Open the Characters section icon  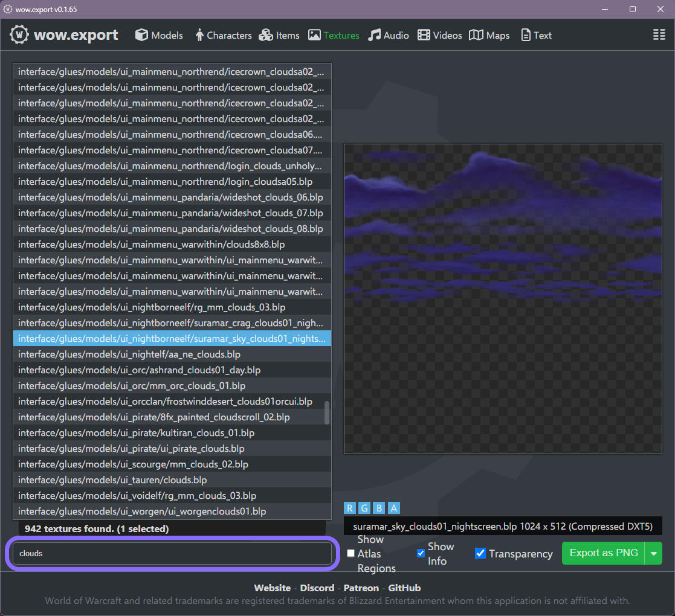pyautogui.click(x=199, y=35)
